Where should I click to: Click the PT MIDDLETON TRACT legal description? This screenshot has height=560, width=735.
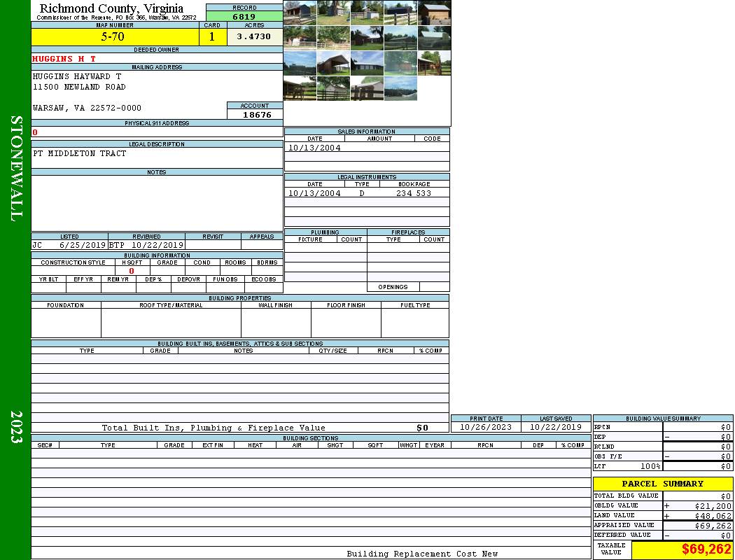click(x=80, y=153)
